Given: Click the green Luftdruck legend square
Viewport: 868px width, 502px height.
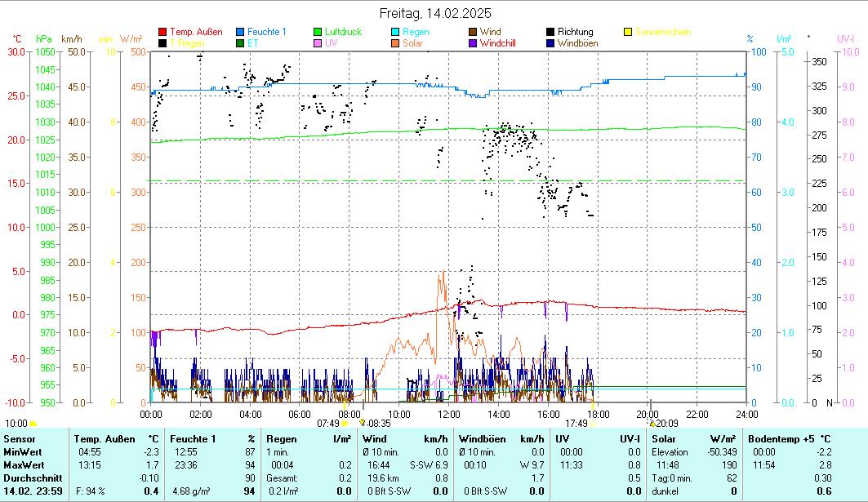Looking at the screenshot, I should [318, 32].
